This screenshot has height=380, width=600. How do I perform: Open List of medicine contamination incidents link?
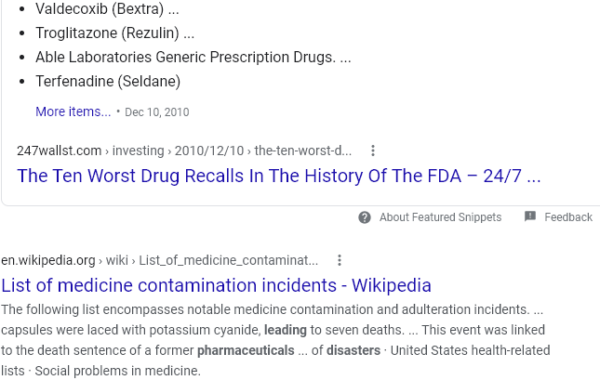coord(216,285)
